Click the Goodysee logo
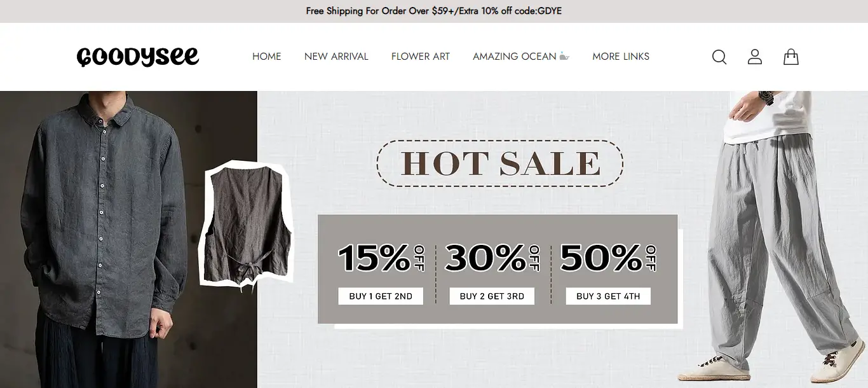Screen dimensions: 868x388 pyautogui.click(x=138, y=57)
